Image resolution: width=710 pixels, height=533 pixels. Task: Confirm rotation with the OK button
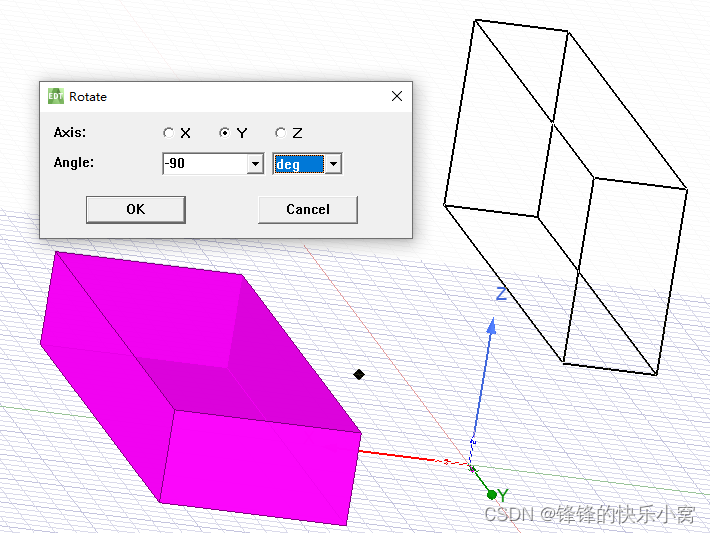pos(136,210)
